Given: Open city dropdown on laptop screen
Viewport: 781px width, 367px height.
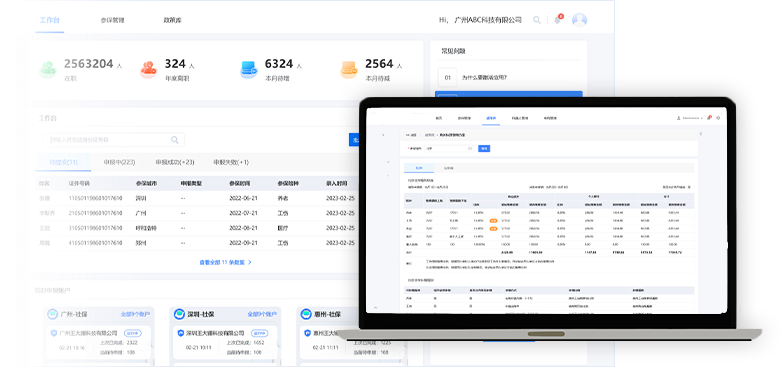Looking at the screenshot, I should coord(449,148).
